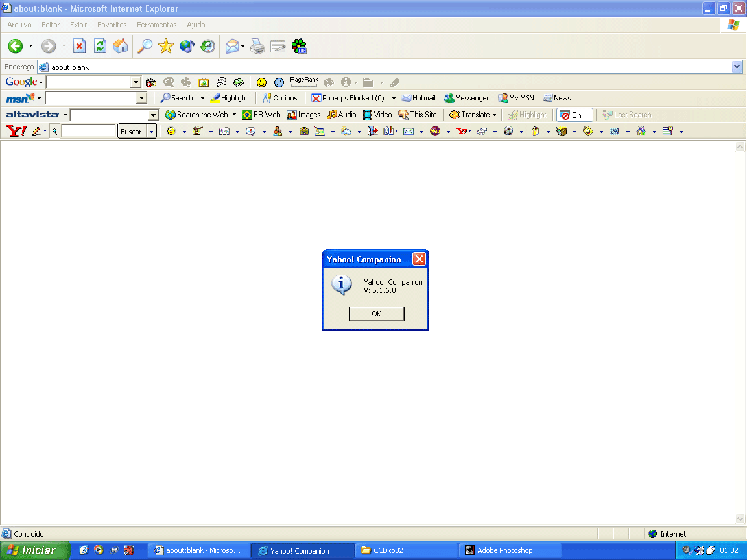Close the Yahoo! Companion dialog

click(419, 259)
